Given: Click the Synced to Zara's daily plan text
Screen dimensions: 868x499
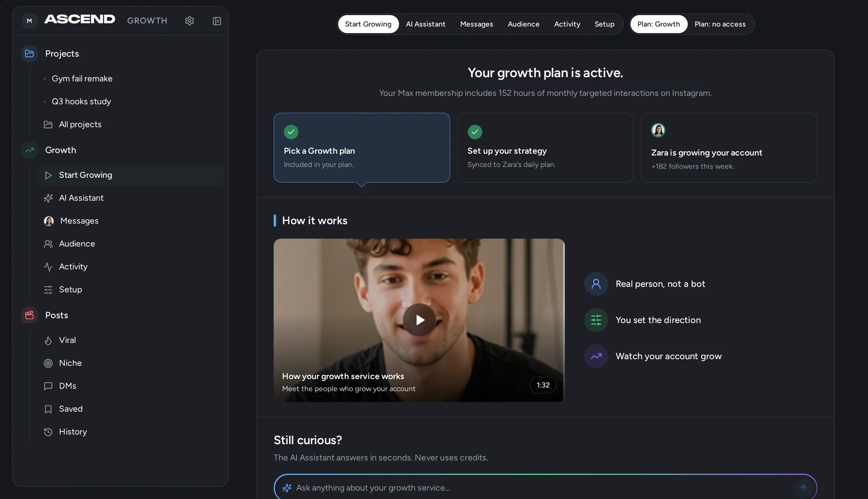Looking at the screenshot, I should click(511, 164).
